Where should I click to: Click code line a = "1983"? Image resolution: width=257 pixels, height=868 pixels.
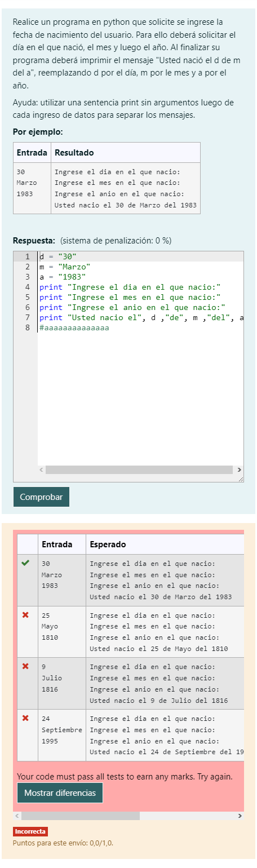[63, 277]
